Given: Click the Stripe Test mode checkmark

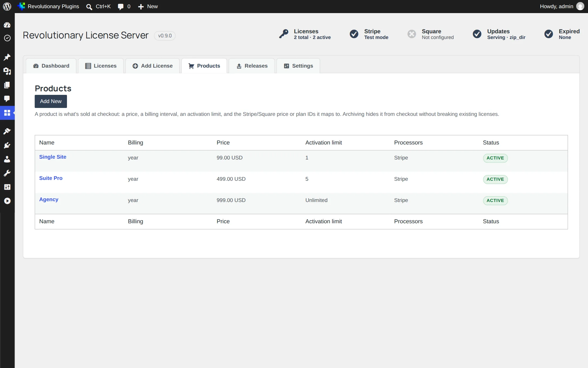Looking at the screenshot, I should pyautogui.click(x=354, y=34).
